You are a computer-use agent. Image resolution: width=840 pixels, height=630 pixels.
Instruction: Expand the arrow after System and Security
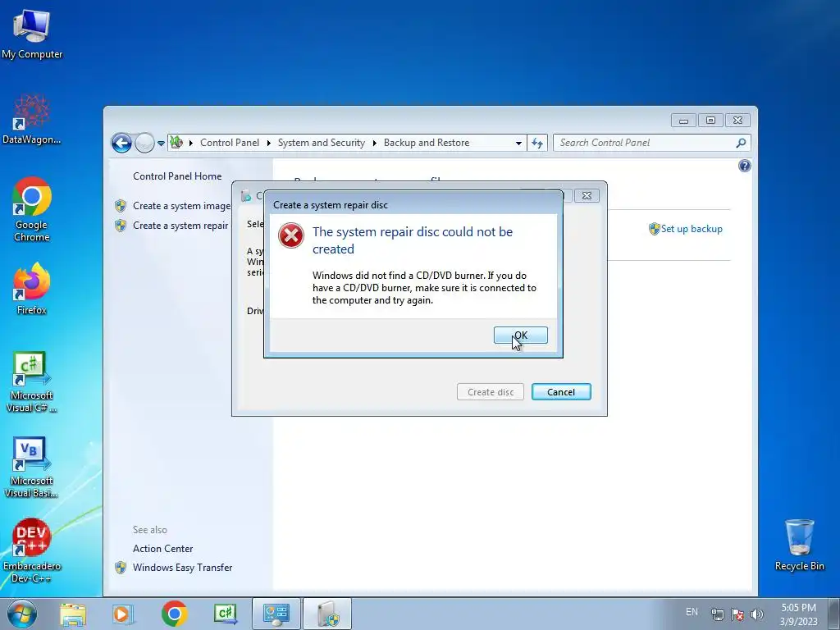point(374,143)
